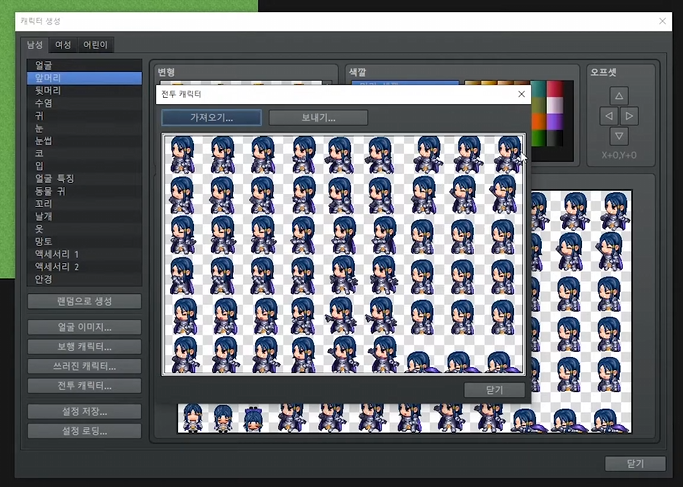
Task: Open 얼굴 이미지... export
Action: pos(85,327)
